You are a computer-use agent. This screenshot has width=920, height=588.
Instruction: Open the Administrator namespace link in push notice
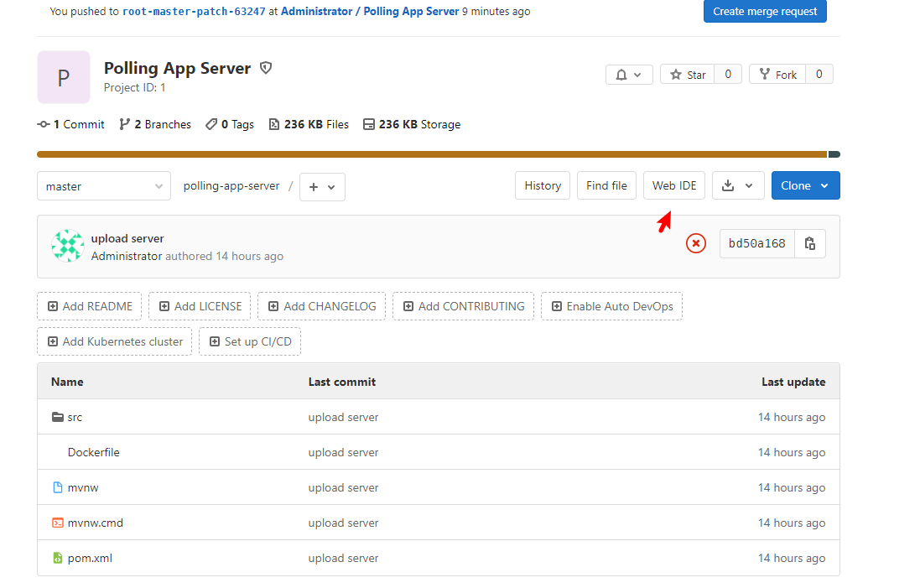(x=317, y=11)
